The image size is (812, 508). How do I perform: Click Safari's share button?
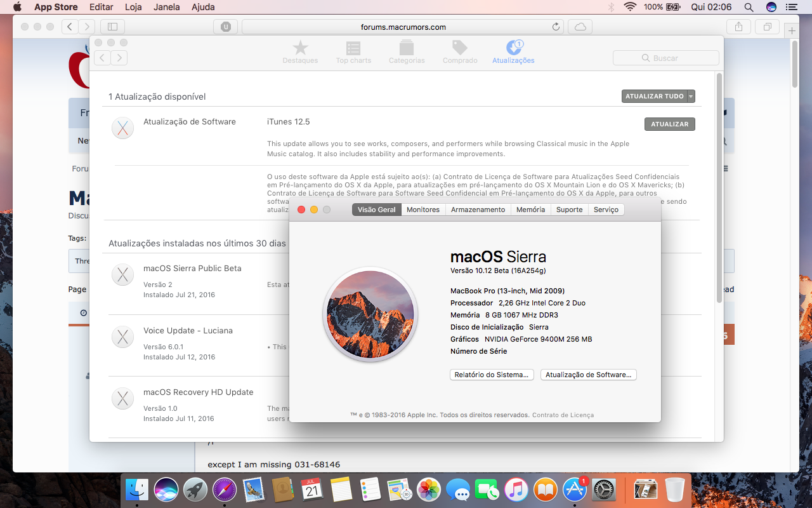(x=739, y=27)
